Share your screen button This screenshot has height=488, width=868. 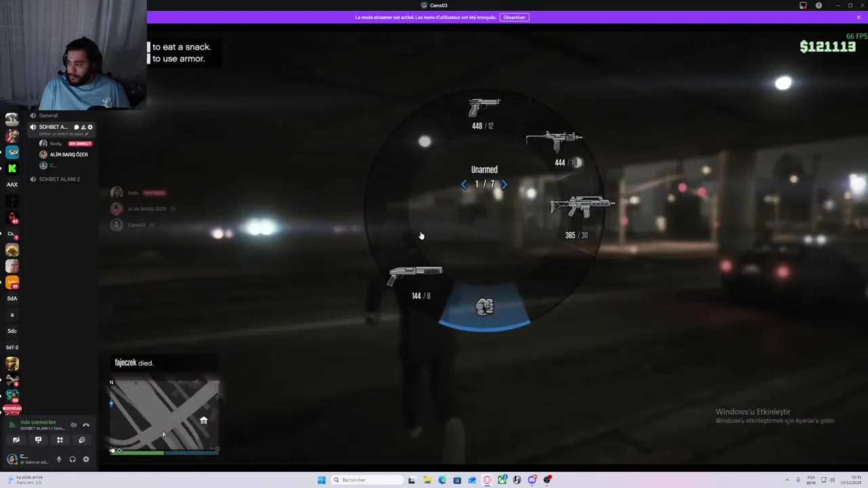click(38, 440)
